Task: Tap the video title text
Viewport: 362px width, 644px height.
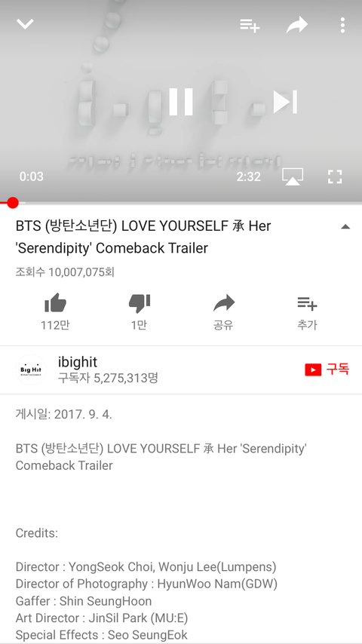Action: 143,237
